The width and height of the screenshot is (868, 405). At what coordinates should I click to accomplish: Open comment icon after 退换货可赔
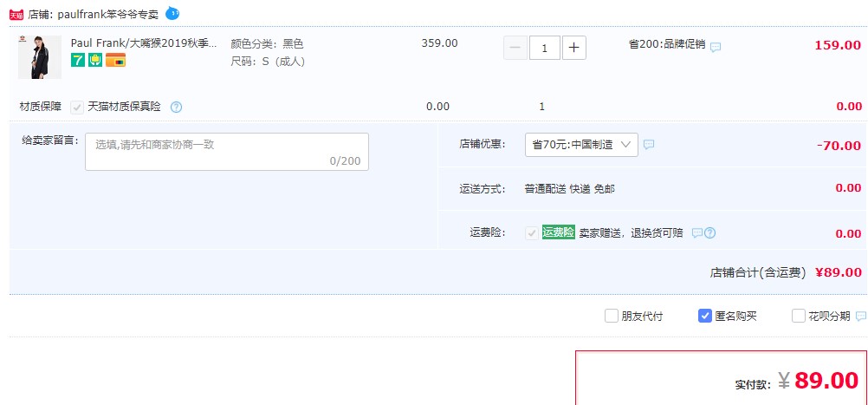[x=697, y=232]
